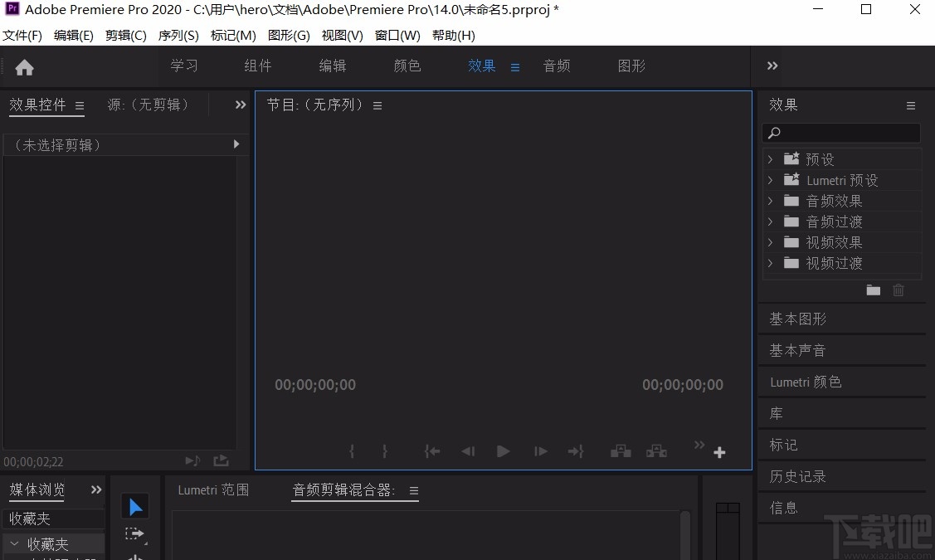Step back one frame
The width and height of the screenshot is (935, 560).
468,451
